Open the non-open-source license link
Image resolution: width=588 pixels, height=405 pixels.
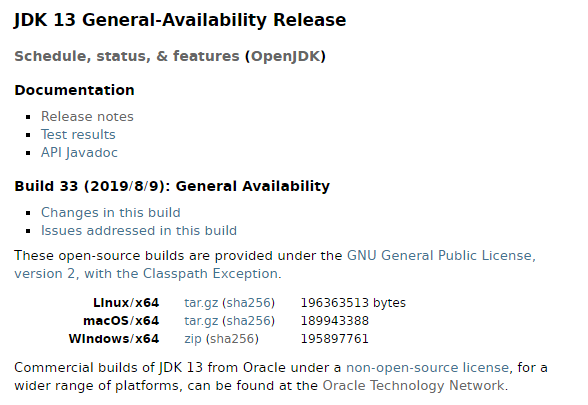(427, 368)
